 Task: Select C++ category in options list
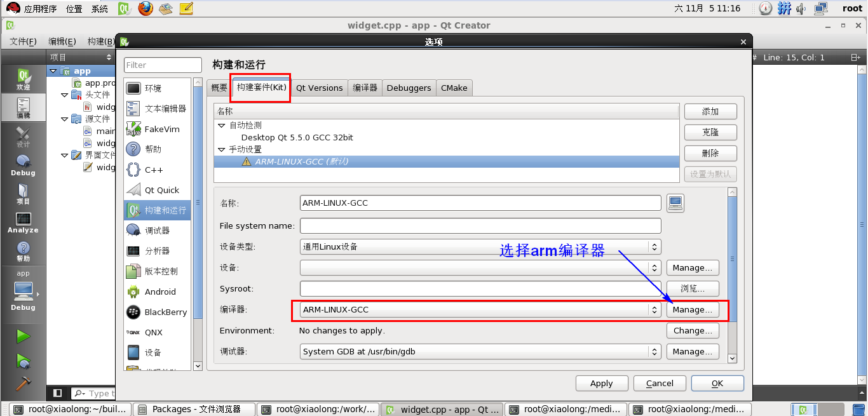[x=158, y=170]
